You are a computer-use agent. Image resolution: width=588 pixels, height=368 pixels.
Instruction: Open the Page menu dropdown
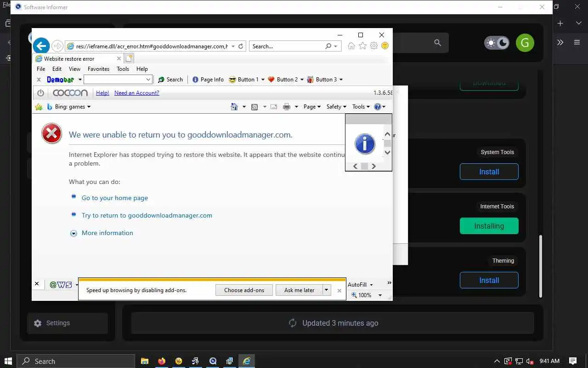[312, 107]
